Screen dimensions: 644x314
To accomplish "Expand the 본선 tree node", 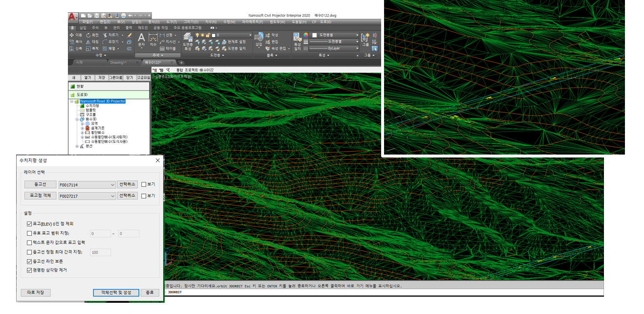I will click(x=77, y=146).
